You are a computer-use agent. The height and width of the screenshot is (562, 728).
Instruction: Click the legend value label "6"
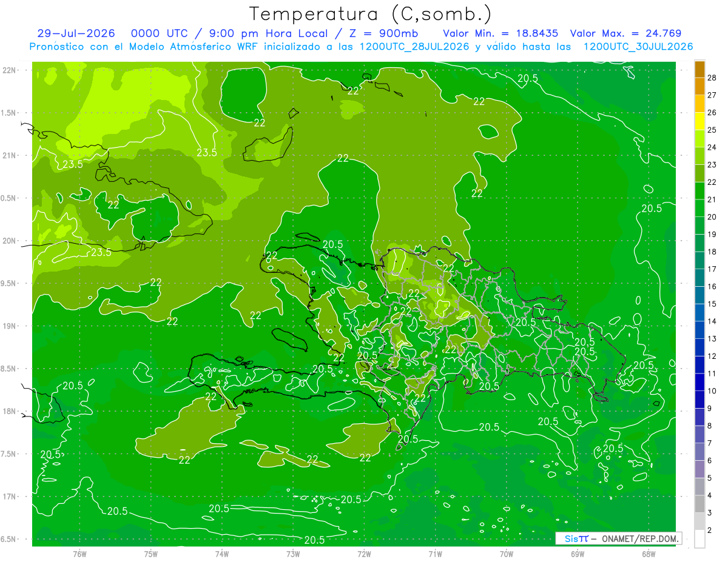pos(710,461)
